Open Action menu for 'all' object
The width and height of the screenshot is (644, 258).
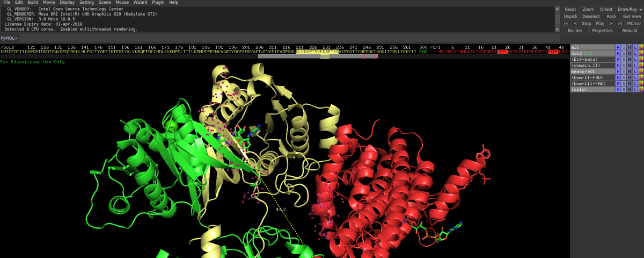click(618, 47)
